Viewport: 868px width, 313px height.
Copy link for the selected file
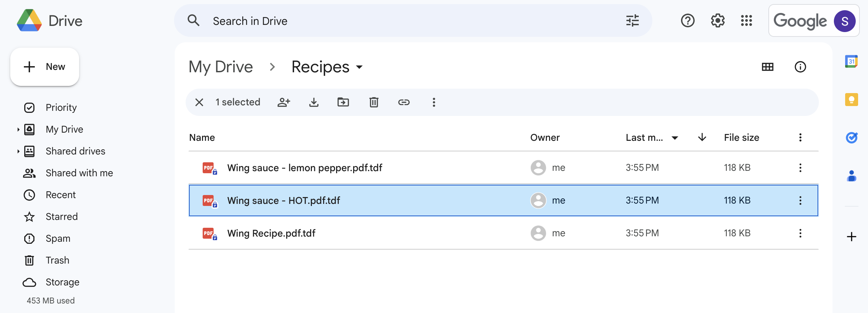pos(404,102)
